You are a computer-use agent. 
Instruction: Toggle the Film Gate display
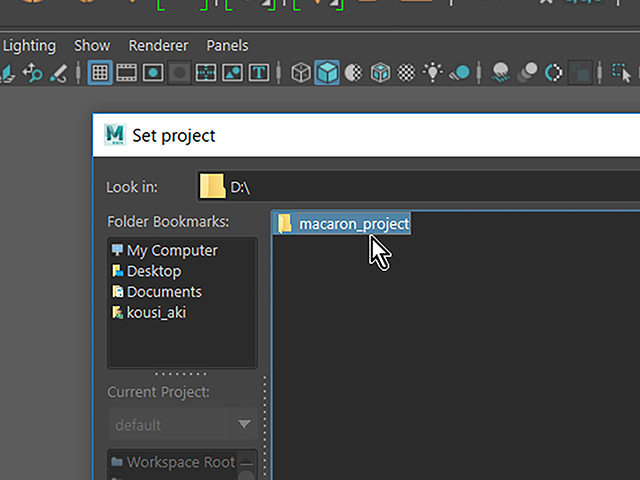pos(127,73)
